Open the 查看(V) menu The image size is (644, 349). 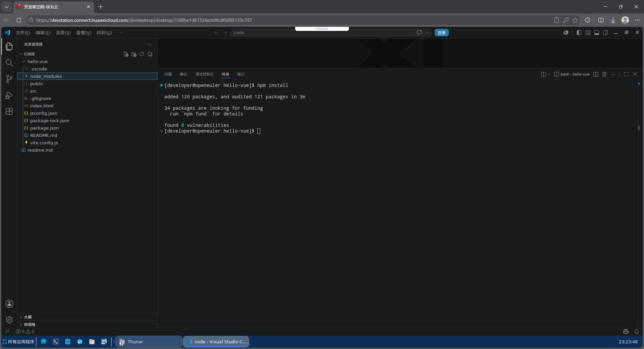point(84,33)
